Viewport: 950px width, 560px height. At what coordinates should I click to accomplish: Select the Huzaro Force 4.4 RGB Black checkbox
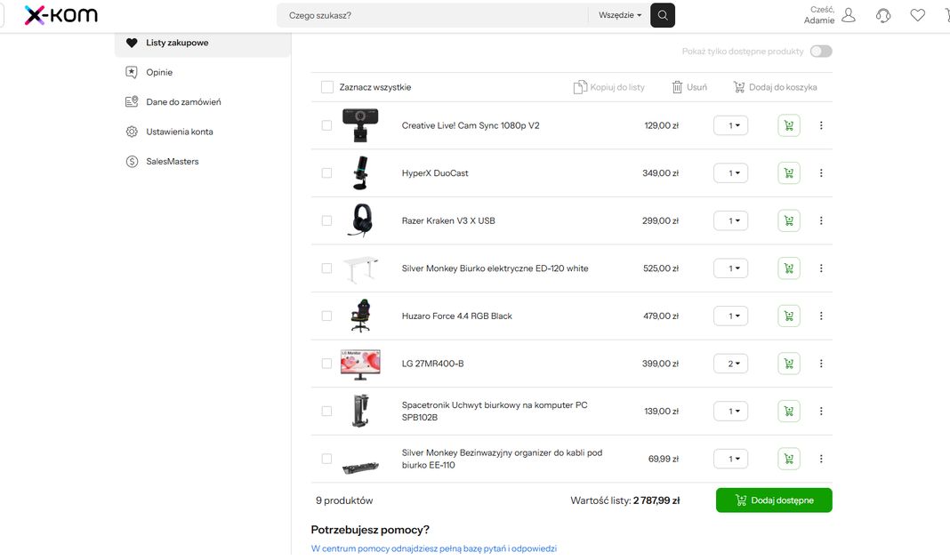326,316
